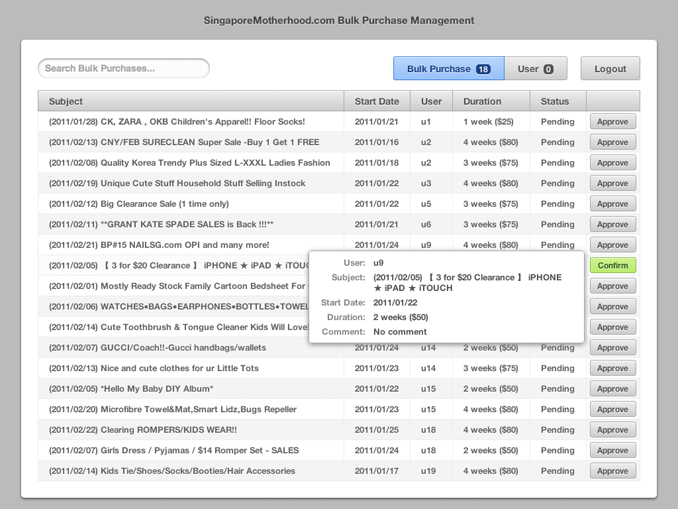Select the Clearing ROMPERS/KIDS WEAR row subject

click(143, 430)
